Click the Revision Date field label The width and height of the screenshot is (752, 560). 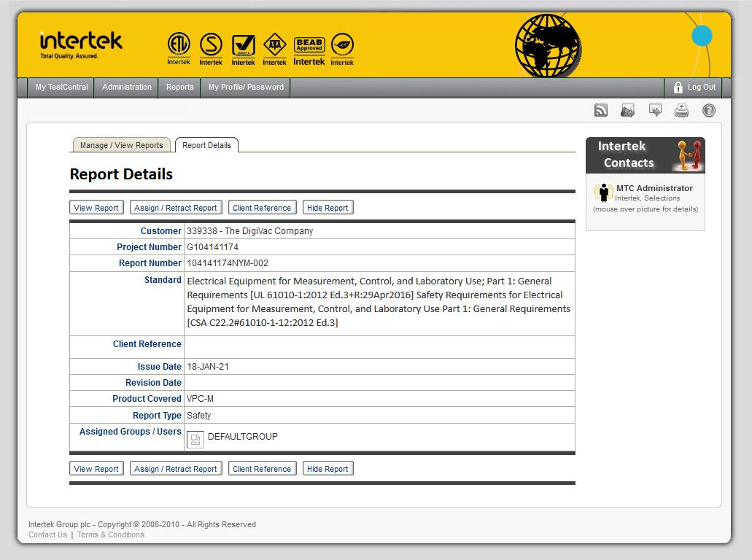[153, 383]
